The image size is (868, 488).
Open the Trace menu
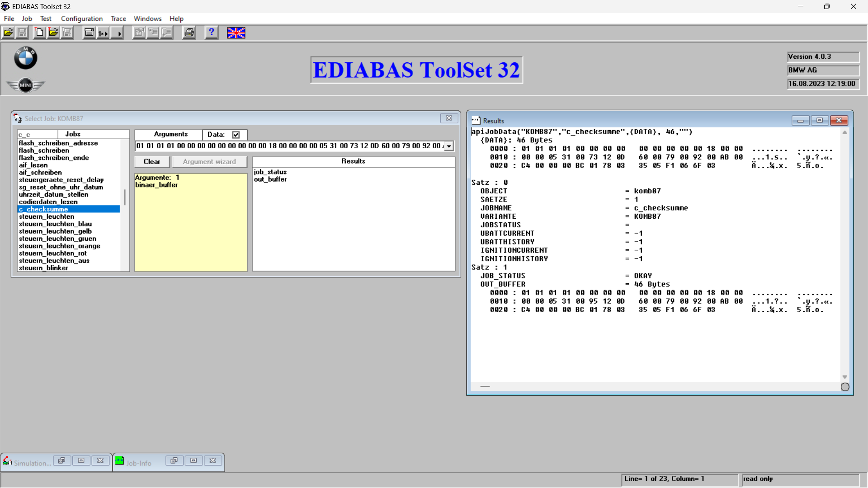118,19
